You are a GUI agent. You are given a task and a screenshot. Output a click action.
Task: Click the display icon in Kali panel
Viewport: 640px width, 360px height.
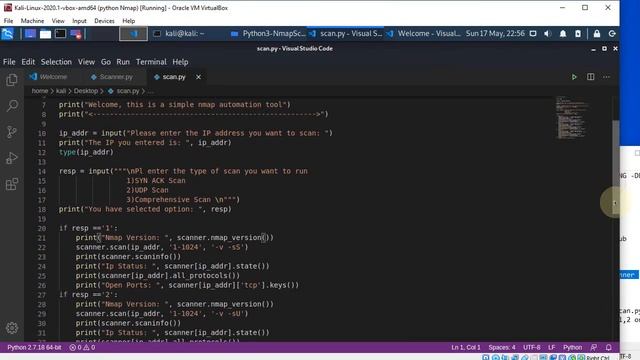533,34
